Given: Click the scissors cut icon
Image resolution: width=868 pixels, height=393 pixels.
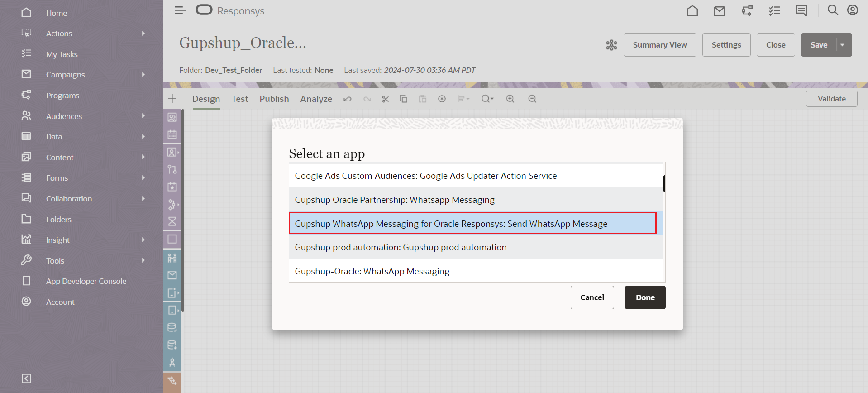Looking at the screenshot, I should (x=386, y=99).
